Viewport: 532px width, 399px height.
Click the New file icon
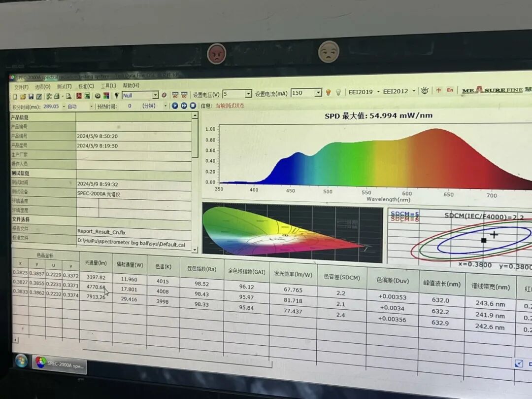coord(15,97)
